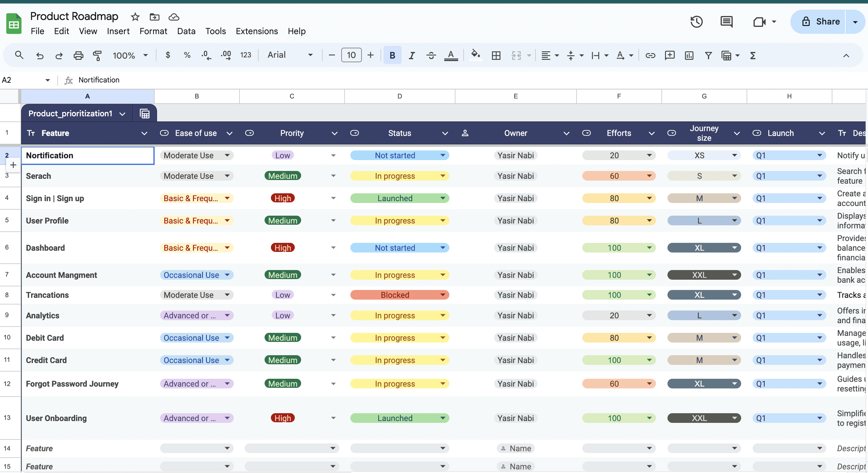Open version history clock icon
868x473 pixels.
pyautogui.click(x=696, y=21)
